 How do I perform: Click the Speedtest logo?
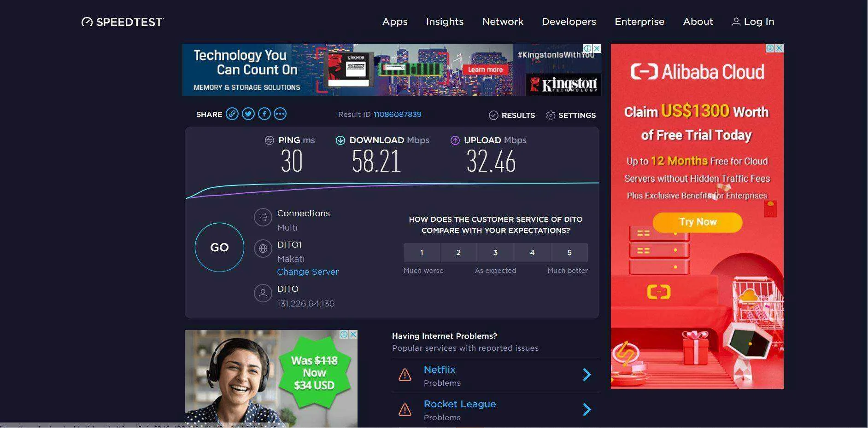[122, 22]
